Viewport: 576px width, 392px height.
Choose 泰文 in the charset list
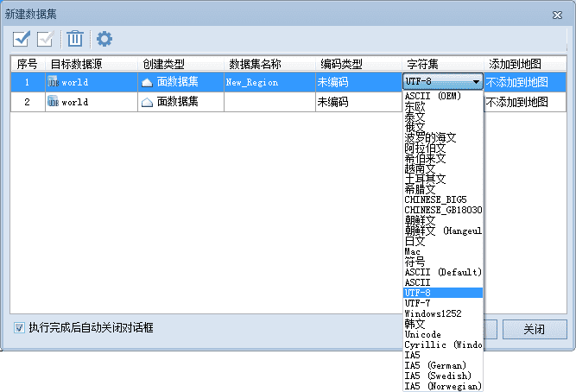443,117
